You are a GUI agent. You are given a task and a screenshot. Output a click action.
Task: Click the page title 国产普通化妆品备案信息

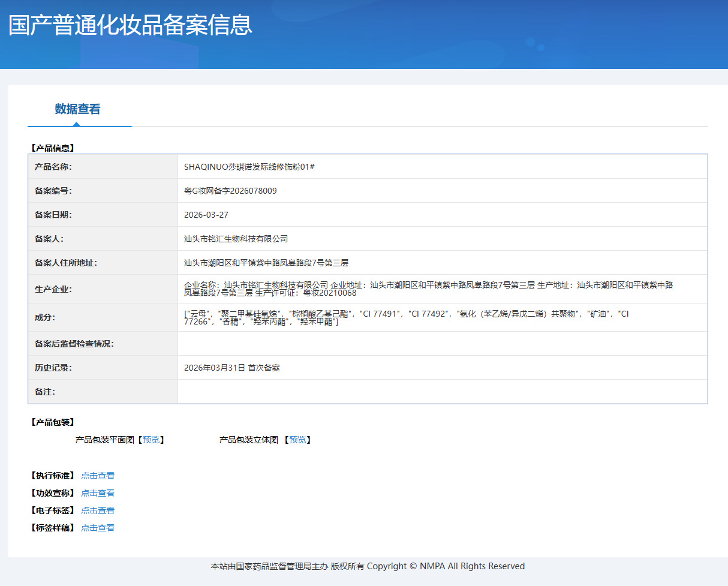(130, 25)
